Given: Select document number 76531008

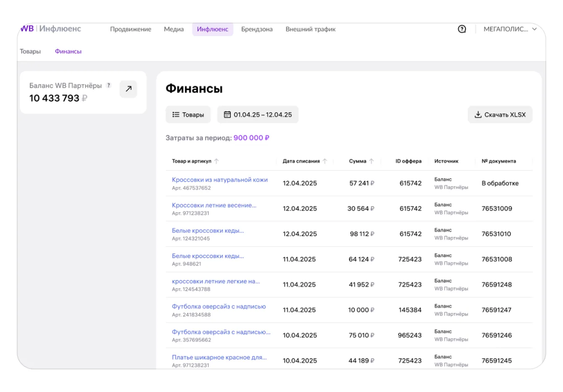Looking at the screenshot, I should pyautogui.click(x=497, y=259).
